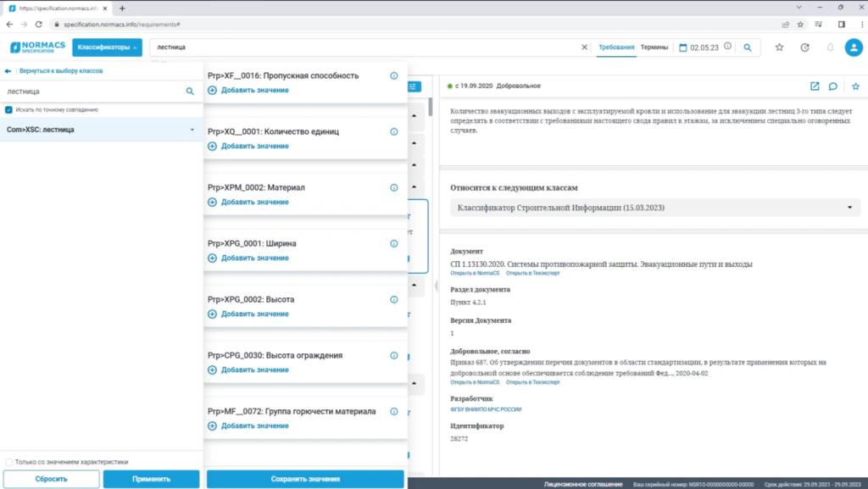Click the search magnifier in class filter panel
The image size is (868, 489).
pos(190,91)
